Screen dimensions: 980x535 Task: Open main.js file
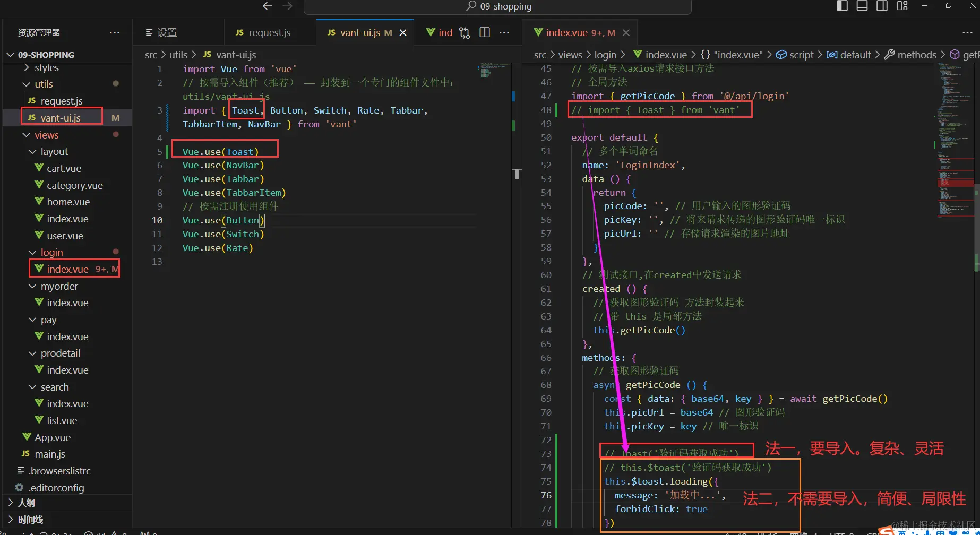(50, 454)
